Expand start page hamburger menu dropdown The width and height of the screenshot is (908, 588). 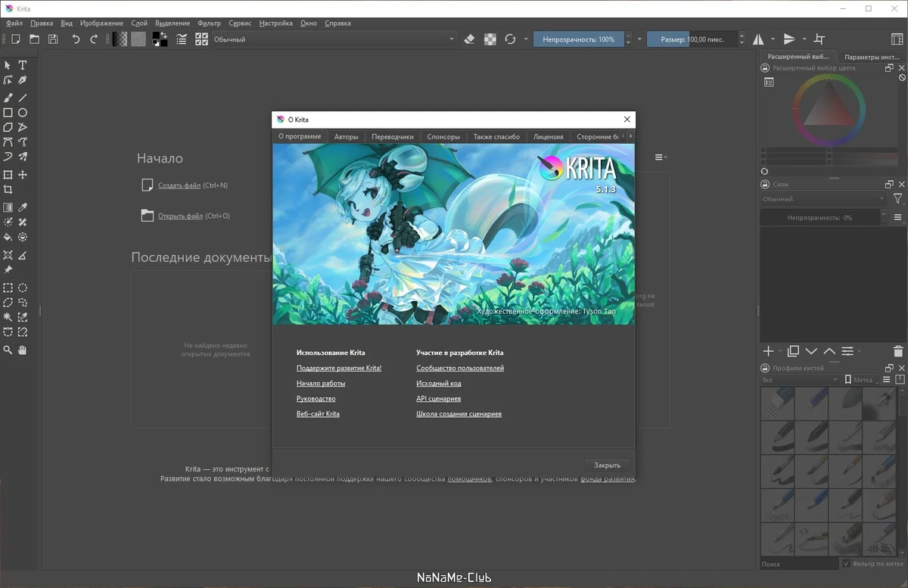pyautogui.click(x=661, y=157)
